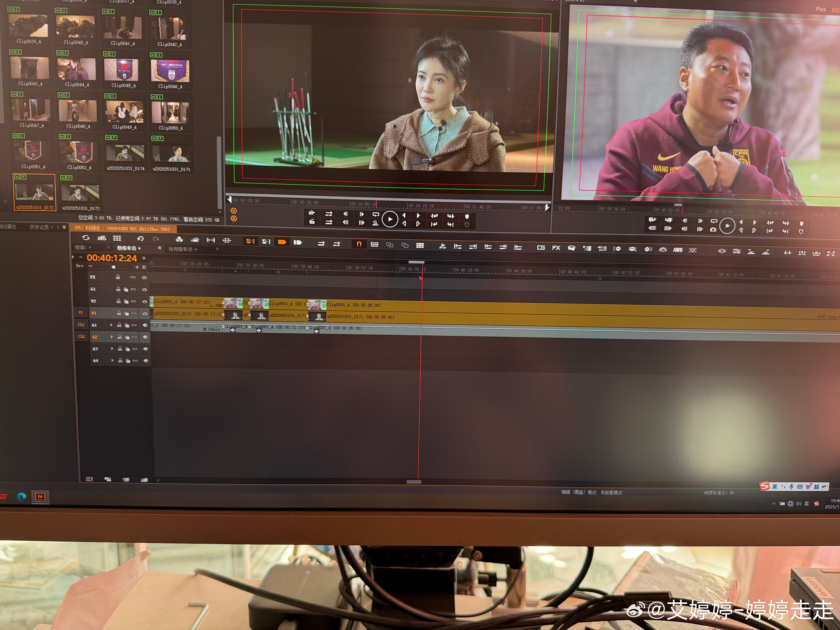The width and height of the screenshot is (840, 630).
Task: Open the FX effects tool
Action: (556, 248)
